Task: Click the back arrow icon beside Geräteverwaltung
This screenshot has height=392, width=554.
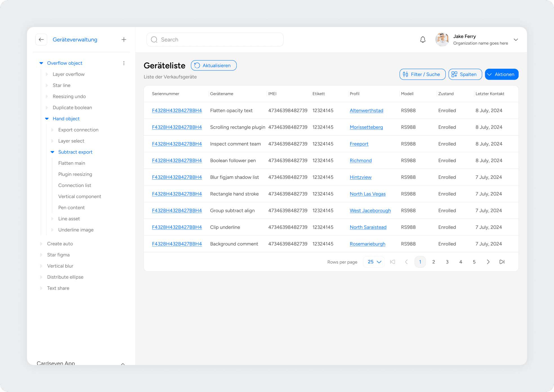Action: coord(41,40)
